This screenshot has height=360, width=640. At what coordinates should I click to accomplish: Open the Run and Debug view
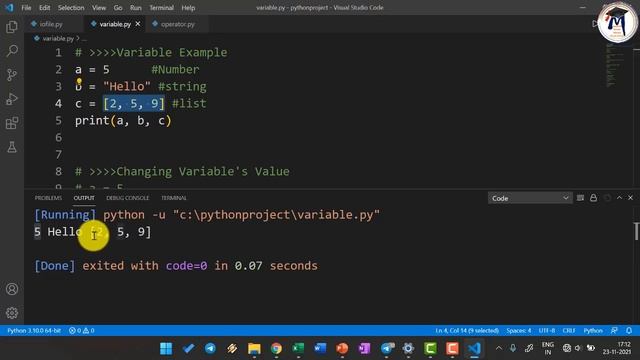click(12, 99)
